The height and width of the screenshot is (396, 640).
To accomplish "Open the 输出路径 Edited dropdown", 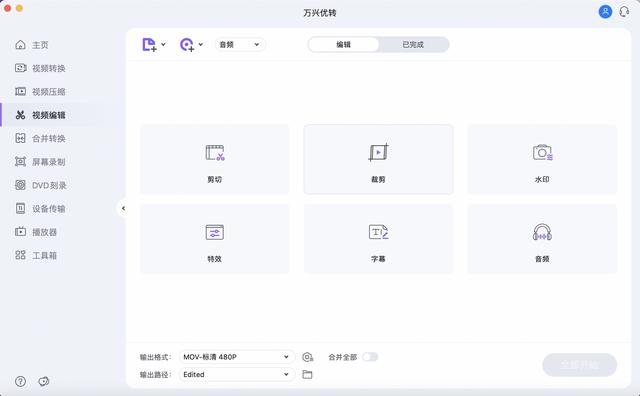I will point(237,374).
